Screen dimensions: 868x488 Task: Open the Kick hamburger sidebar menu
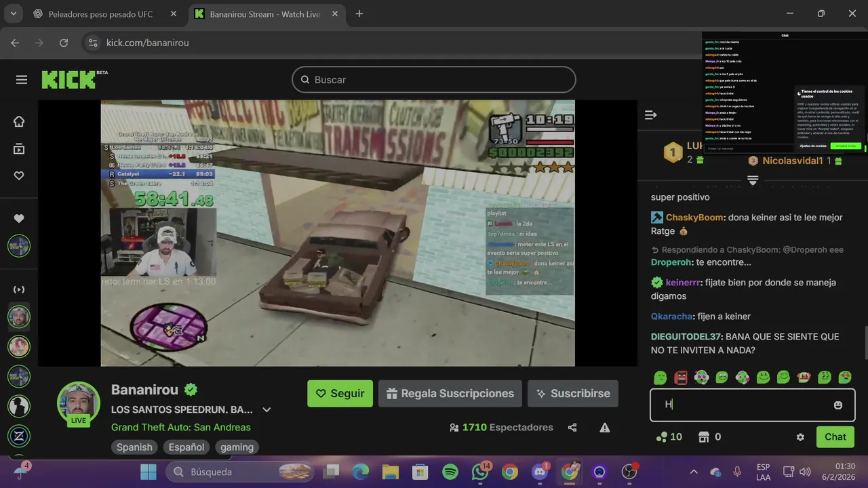22,80
